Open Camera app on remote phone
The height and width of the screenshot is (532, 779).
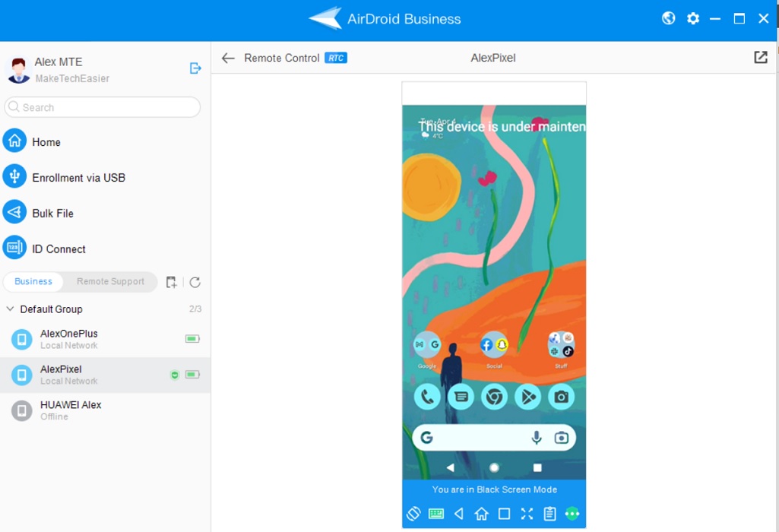(562, 397)
